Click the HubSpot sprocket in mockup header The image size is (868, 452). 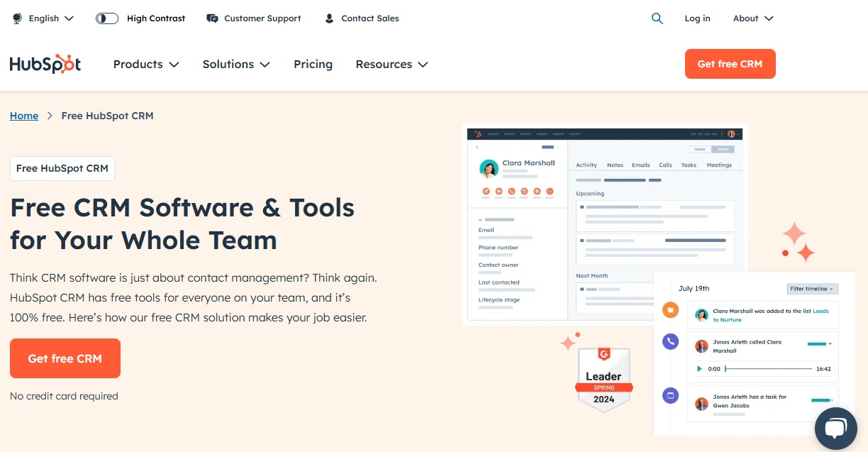click(x=478, y=133)
